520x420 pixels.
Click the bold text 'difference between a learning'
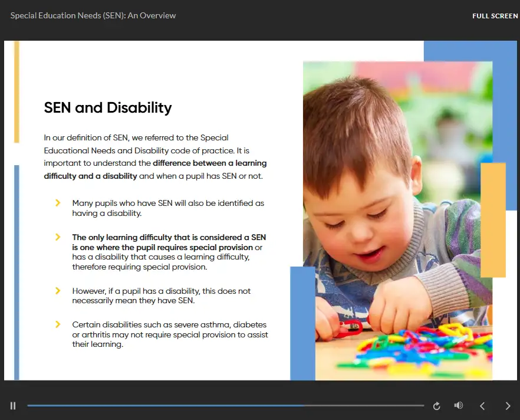[209, 163]
